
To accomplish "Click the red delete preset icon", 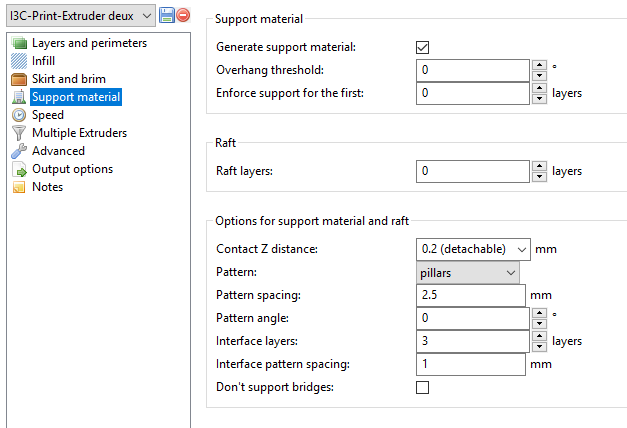I will 183,16.
